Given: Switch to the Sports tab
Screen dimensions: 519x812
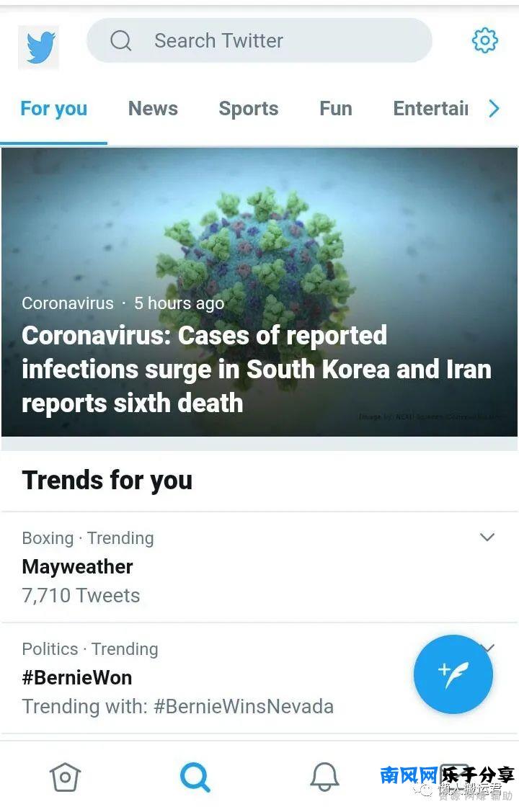Looking at the screenshot, I should (x=248, y=109).
